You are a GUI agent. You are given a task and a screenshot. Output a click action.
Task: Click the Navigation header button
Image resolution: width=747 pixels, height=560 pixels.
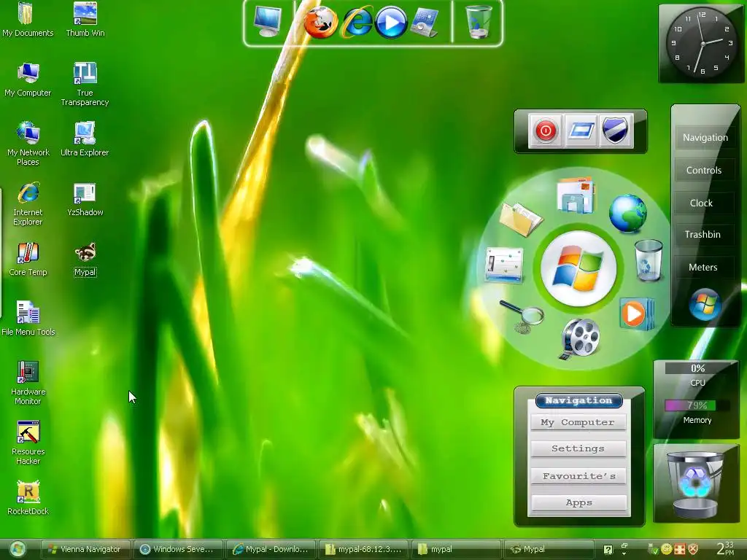click(578, 400)
